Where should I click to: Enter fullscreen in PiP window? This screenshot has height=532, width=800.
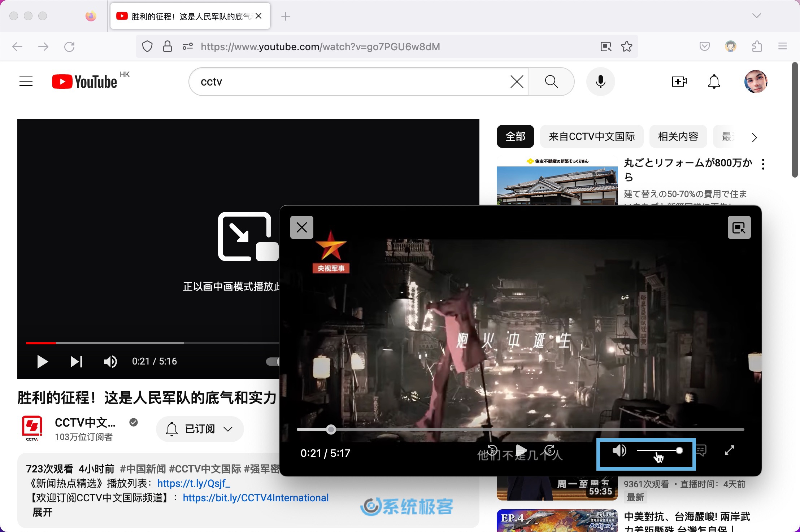pos(730,450)
